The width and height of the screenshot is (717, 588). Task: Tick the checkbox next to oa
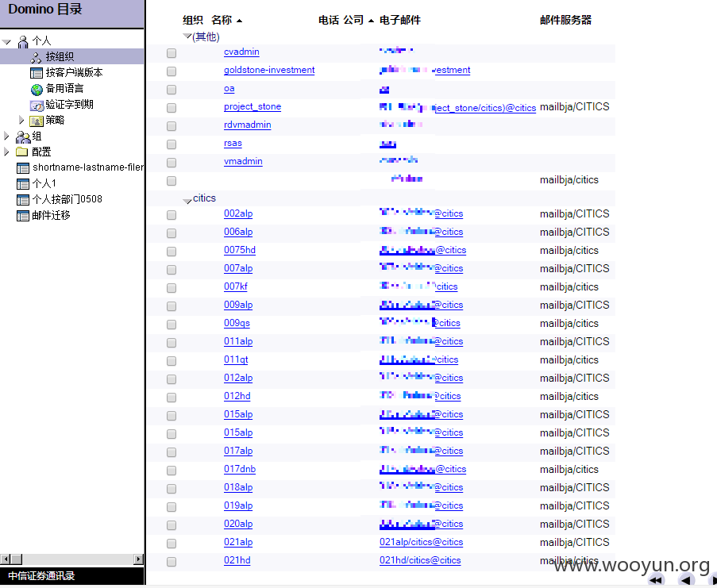[x=172, y=90]
